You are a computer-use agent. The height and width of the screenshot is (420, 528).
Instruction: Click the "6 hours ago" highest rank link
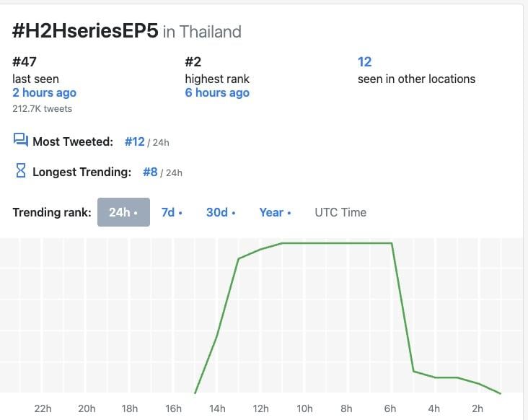pyautogui.click(x=217, y=93)
